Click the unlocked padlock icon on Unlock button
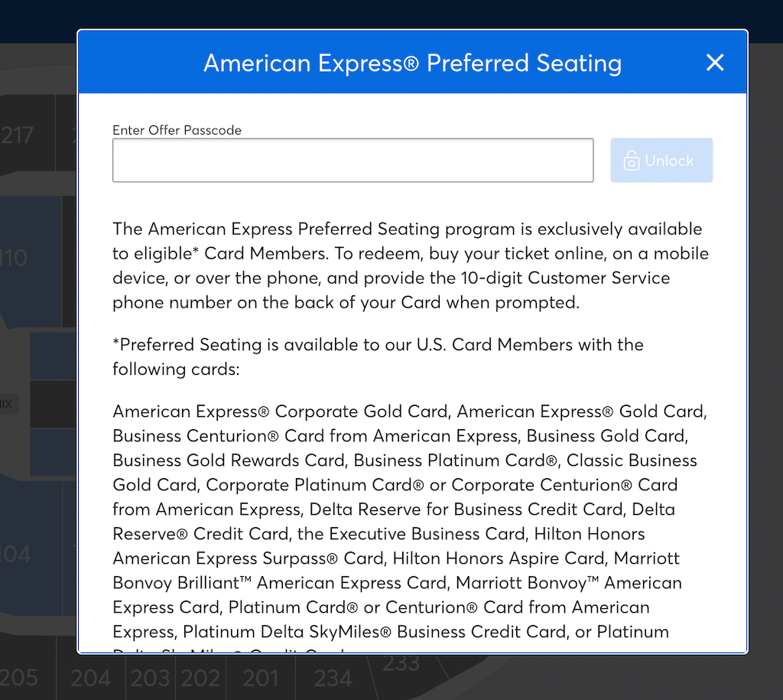The image size is (783, 700). (x=631, y=161)
